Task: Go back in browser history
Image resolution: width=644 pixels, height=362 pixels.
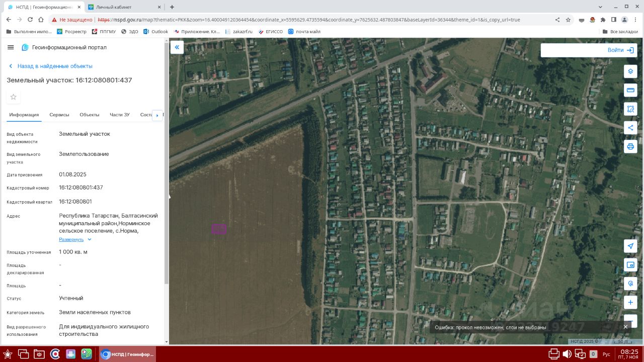Action: [9, 20]
